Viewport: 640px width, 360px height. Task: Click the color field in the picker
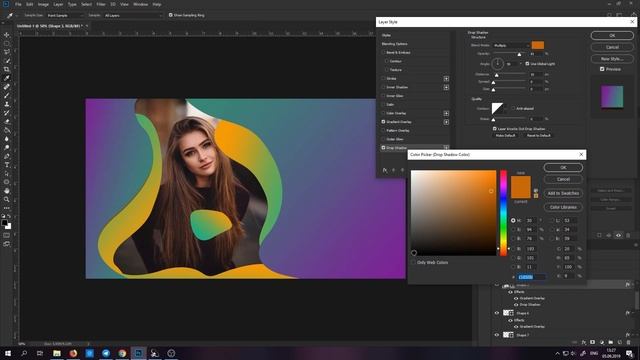[453, 213]
